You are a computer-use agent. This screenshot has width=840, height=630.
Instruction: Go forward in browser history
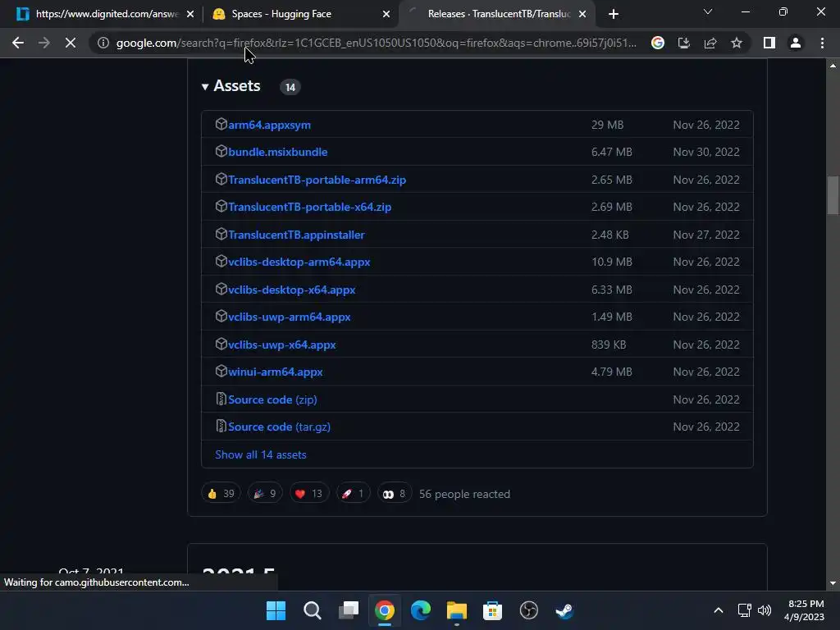pos(44,43)
